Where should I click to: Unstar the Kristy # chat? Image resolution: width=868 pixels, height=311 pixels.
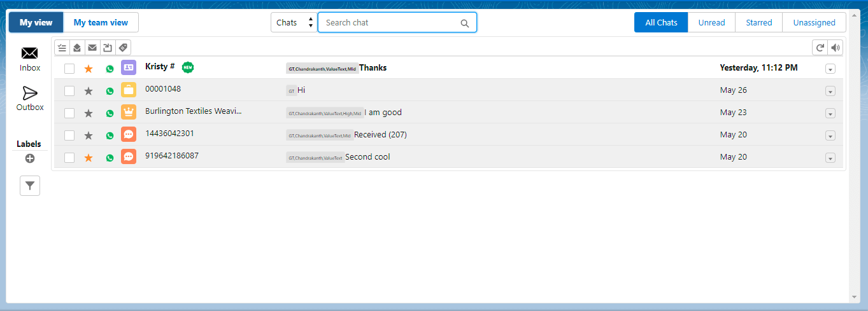89,69
